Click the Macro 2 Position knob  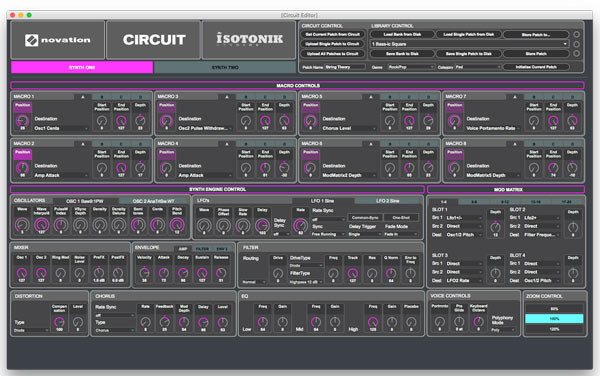(x=22, y=168)
